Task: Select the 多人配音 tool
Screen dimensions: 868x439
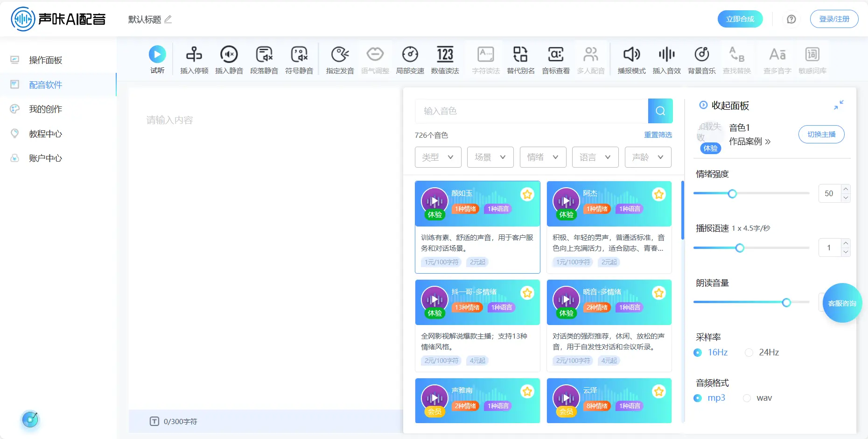Action: tap(591, 58)
